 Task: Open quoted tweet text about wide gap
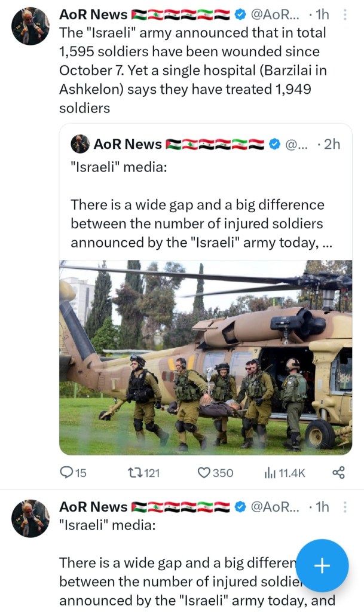click(198, 224)
